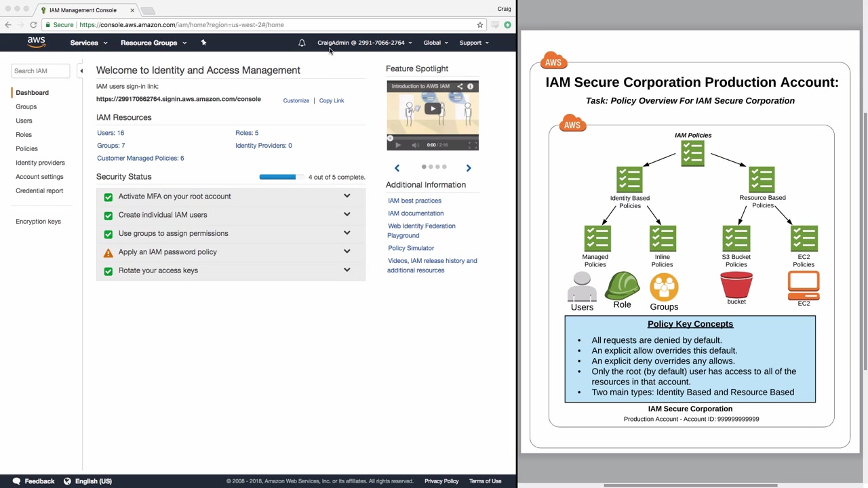Image resolution: width=868 pixels, height=488 pixels.
Task: Click Copy Link for the sign-in URL
Action: pyautogui.click(x=332, y=101)
